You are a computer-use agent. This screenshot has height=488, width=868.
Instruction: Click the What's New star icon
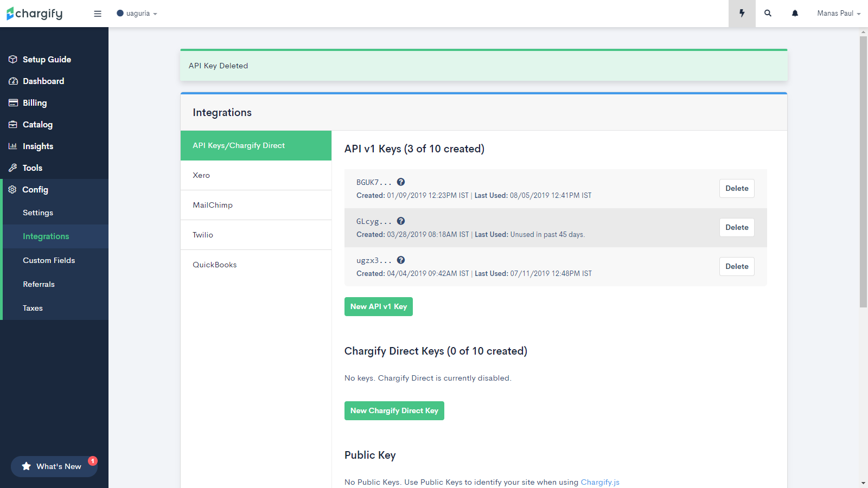point(26,466)
